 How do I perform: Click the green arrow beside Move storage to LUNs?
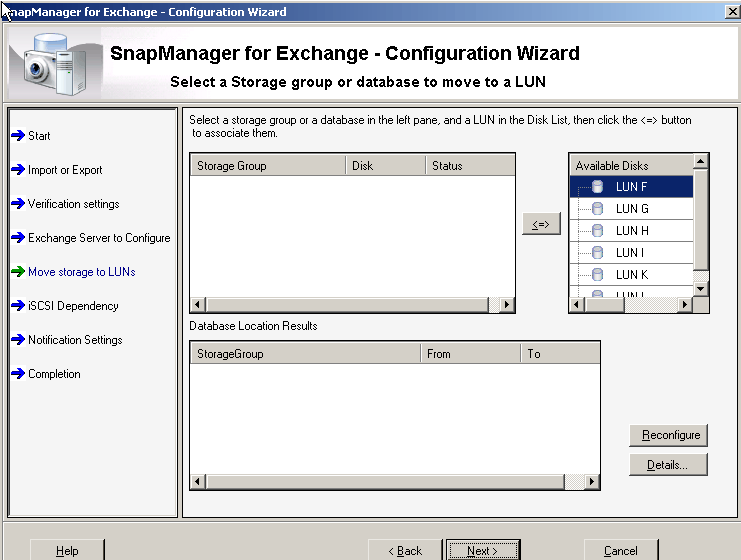[x=18, y=272]
